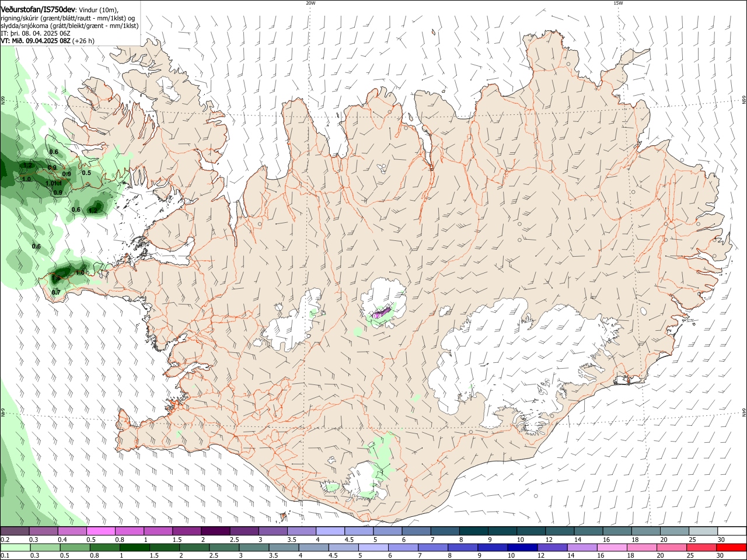
Task: Click the 20W longitude label
Action: pyautogui.click(x=310, y=3)
